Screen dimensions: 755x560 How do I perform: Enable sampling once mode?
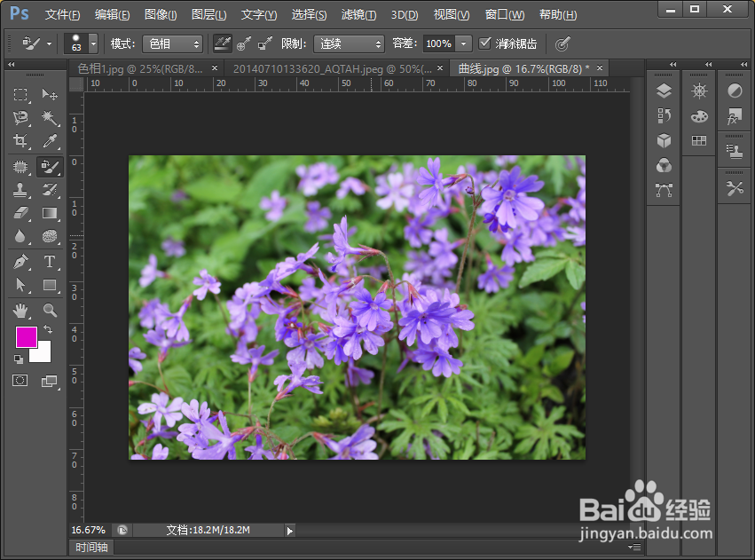244,43
